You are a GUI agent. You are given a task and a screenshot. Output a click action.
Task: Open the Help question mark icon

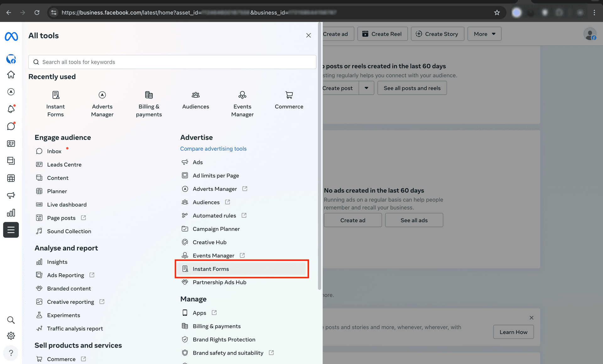[11, 353]
